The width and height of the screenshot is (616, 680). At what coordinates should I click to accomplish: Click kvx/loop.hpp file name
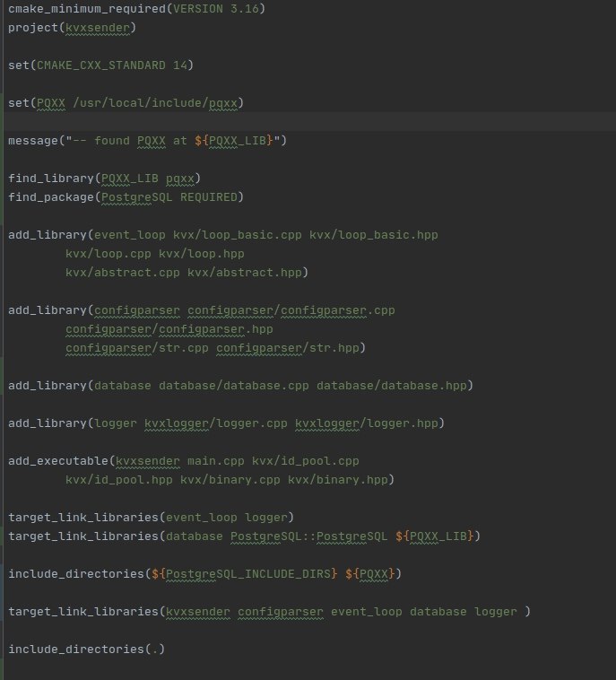[x=202, y=254]
